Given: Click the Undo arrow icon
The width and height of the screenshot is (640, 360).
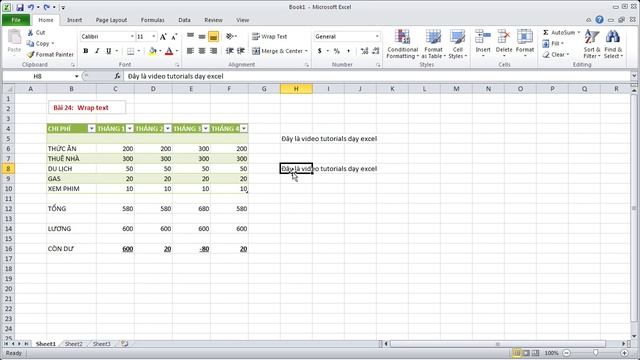Looking at the screenshot, I should [x=31, y=7].
